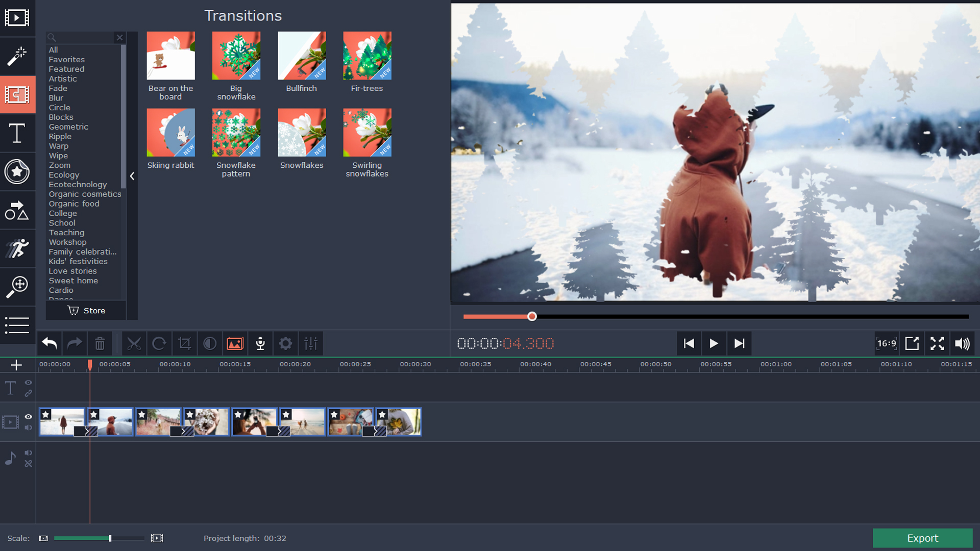Click the Scissors split tool on toolbar
The height and width of the screenshot is (551, 980).
pyautogui.click(x=134, y=343)
